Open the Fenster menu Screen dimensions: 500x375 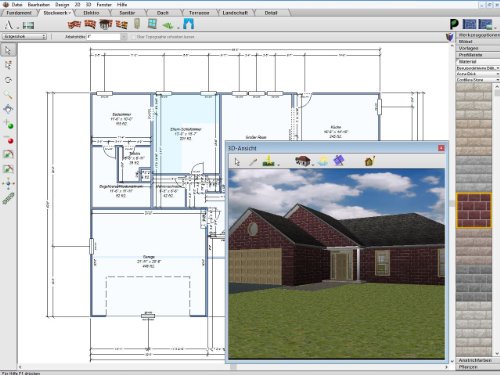click(104, 5)
